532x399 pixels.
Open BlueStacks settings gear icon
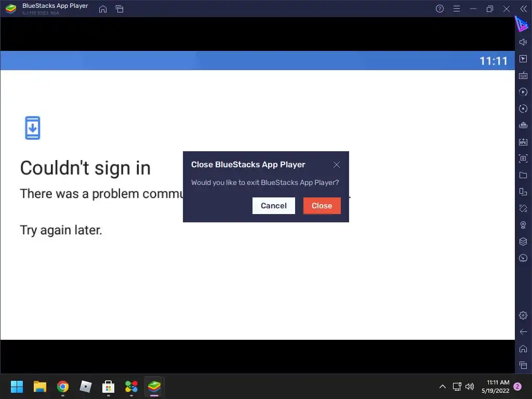coord(523,315)
